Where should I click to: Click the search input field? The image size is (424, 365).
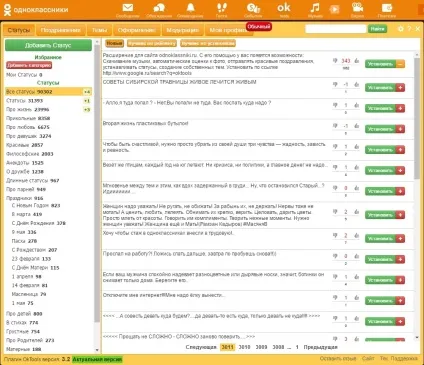[x=336, y=29]
